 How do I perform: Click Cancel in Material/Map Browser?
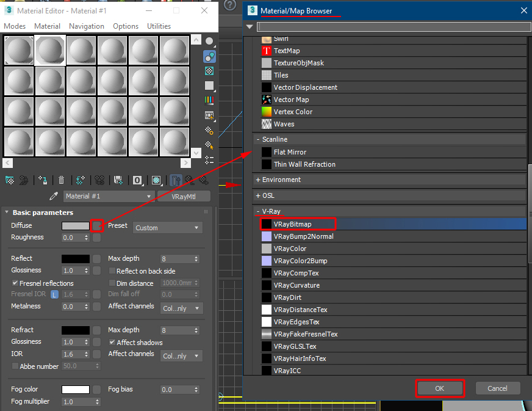tap(497, 388)
